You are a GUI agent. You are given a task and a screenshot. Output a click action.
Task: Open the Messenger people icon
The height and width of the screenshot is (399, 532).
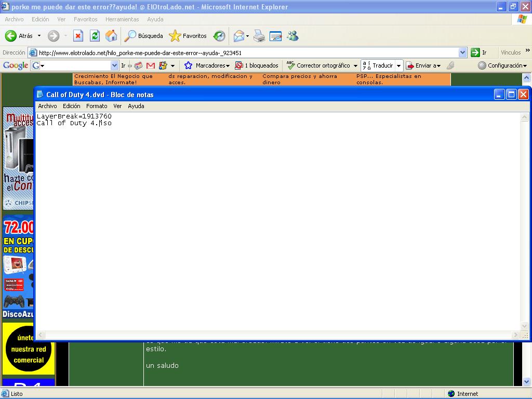click(292, 36)
